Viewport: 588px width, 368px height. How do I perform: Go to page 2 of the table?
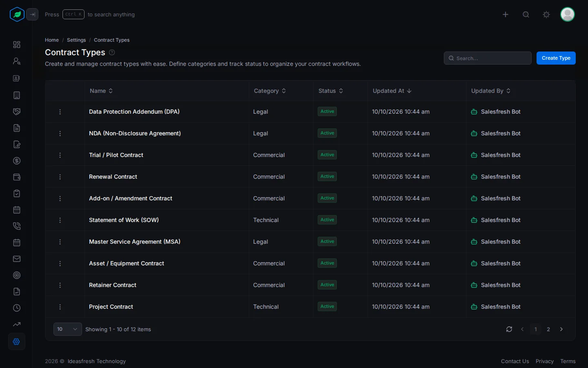coord(548,329)
